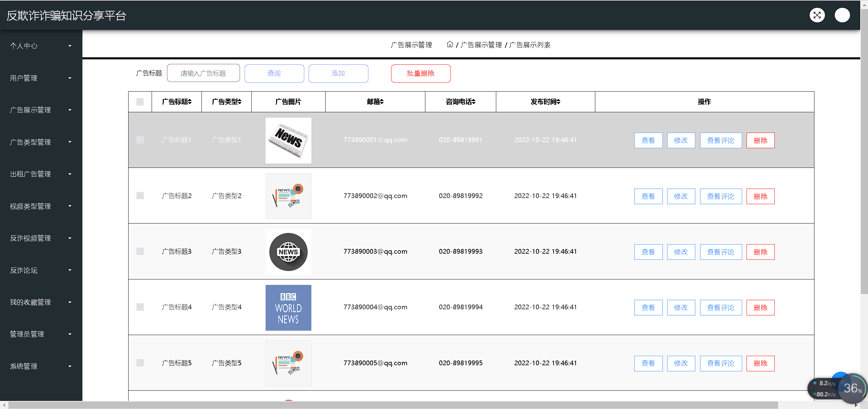The height and width of the screenshot is (409, 868).
Task: Click 删除 for 广告标题1 row
Action: coord(760,140)
